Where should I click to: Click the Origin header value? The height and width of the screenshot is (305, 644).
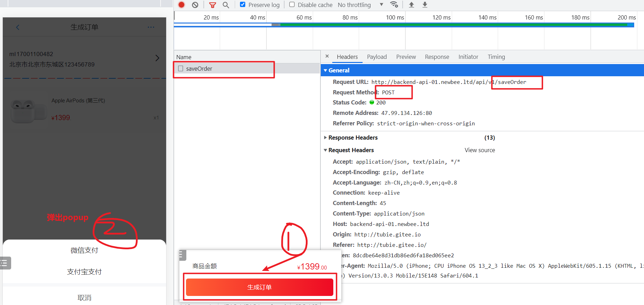(387, 234)
